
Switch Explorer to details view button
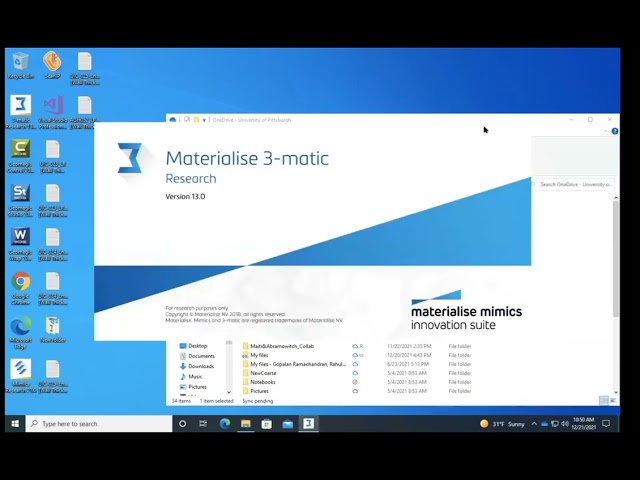604,401
